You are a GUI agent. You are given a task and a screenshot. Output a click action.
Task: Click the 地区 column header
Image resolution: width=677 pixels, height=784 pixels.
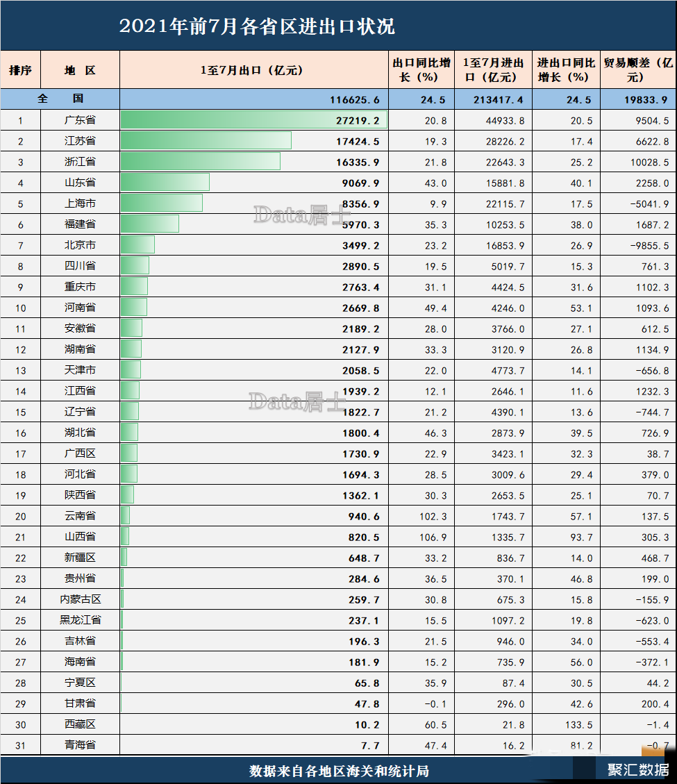[x=80, y=70]
